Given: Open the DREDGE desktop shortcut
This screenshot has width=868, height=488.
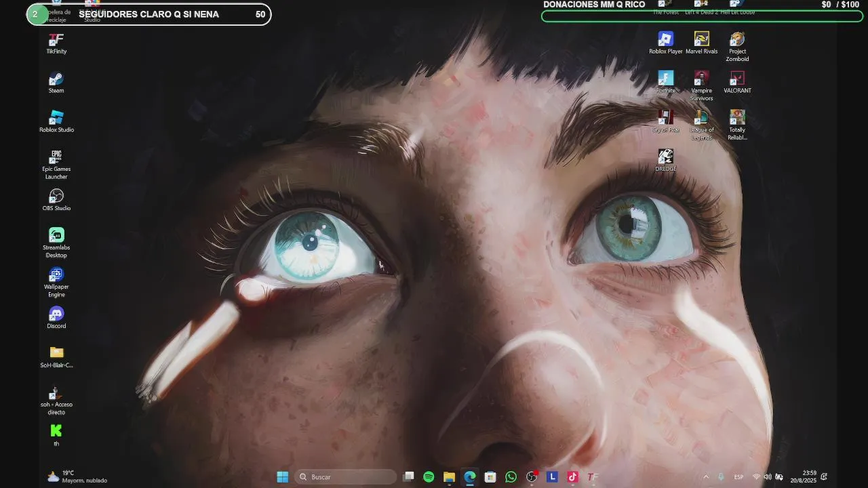Looking at the screenshot, I should [x=666, y=161].
